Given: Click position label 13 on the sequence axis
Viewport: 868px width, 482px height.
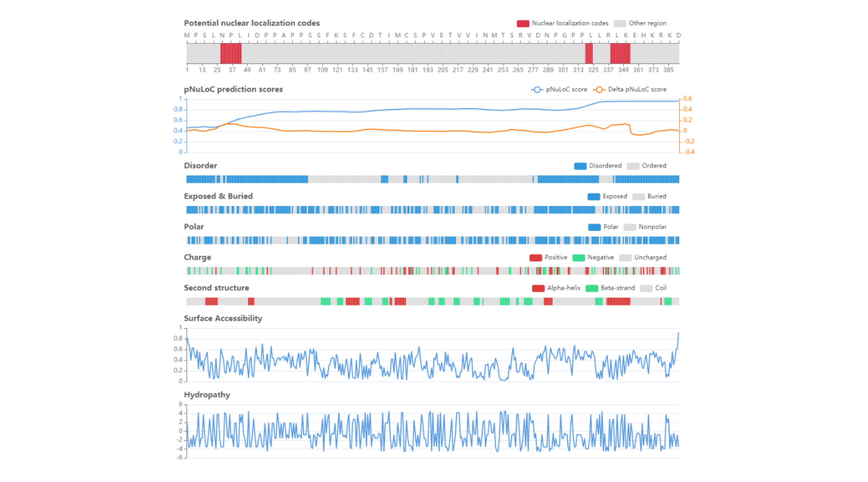Looking at the screenshot, I should (x=202, y=70).
